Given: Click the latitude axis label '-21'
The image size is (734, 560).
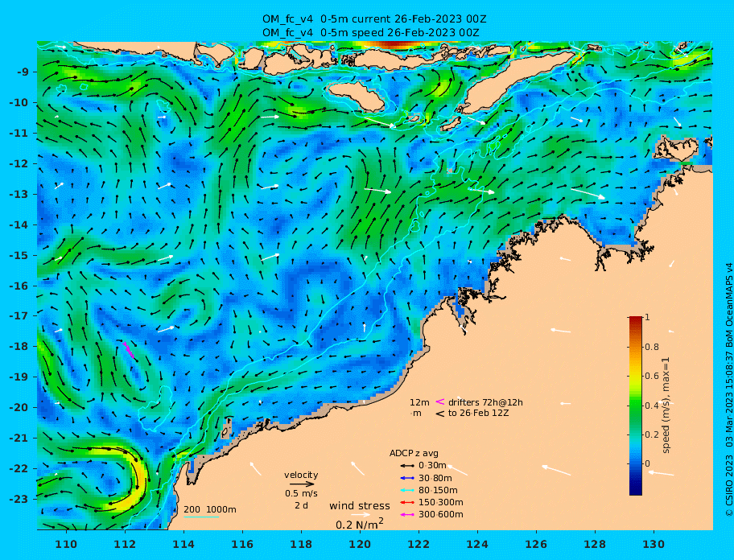Looking at the screenshot, I should click(19, 438).
